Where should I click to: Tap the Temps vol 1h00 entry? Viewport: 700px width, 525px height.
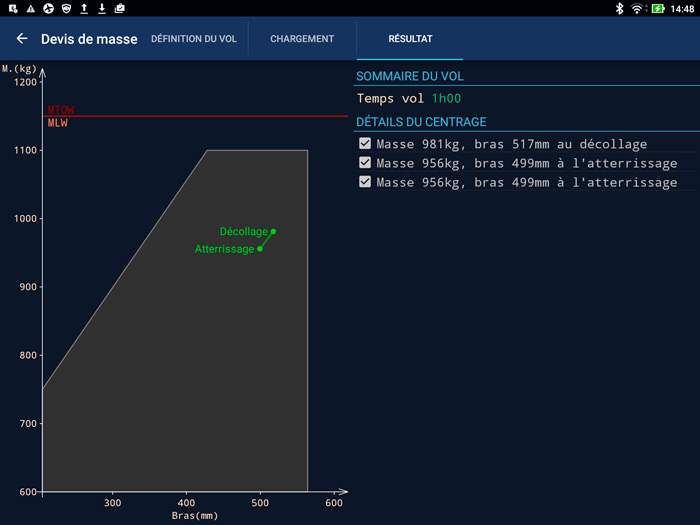408,98
